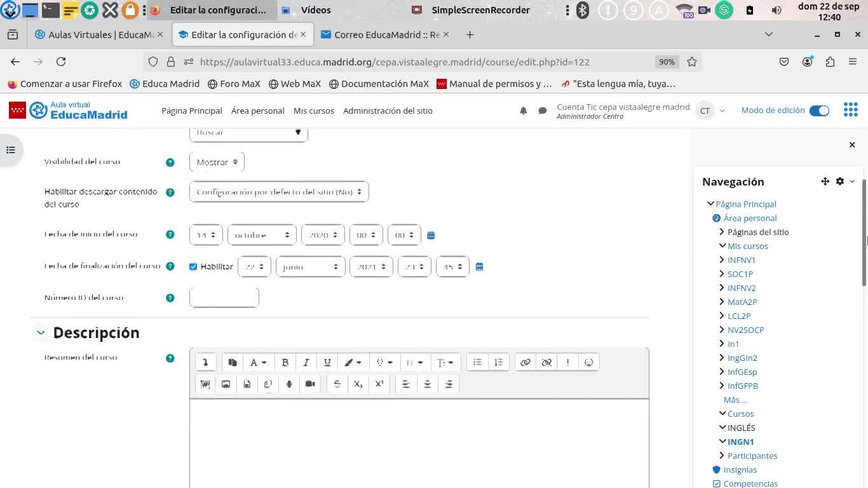
Task: Align text right in the editor
Action: click(x=449, y=384)
